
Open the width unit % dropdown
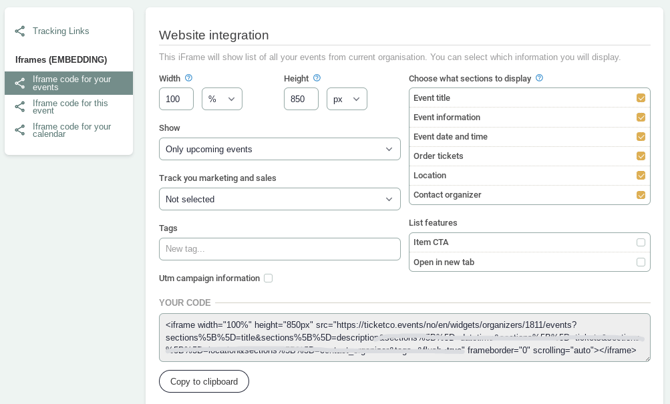tap(221, 99)
